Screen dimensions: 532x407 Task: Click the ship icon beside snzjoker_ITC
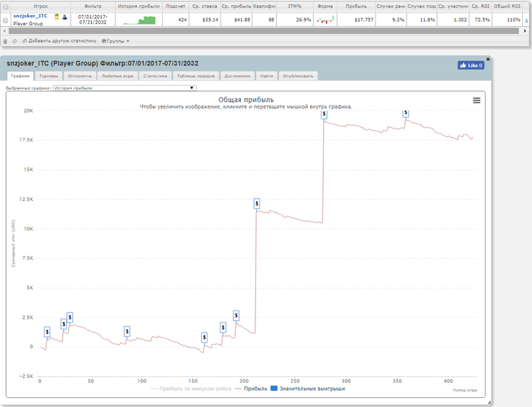65,17
